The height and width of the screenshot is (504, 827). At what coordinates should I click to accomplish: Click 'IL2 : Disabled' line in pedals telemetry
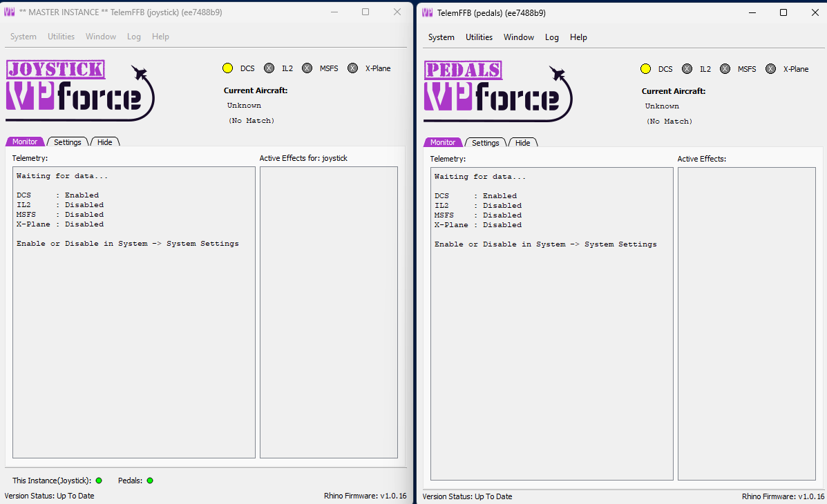pyautogui.click(x=478, y=206)
